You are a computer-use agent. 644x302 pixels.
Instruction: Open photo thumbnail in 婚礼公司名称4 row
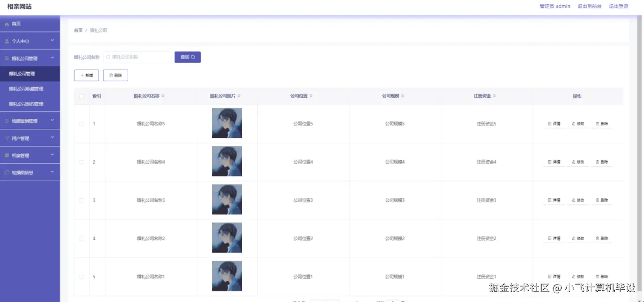click(227, 161)
